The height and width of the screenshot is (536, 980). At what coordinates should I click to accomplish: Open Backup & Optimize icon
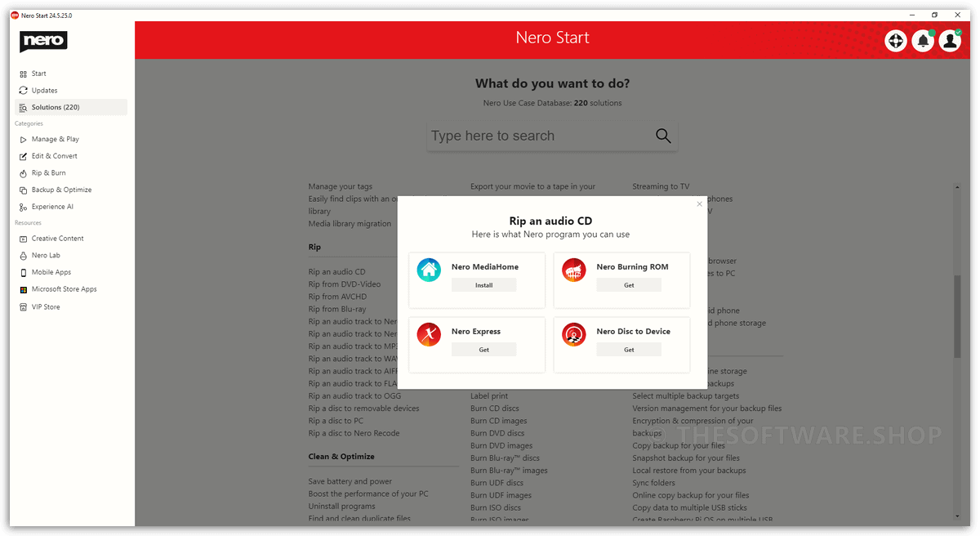pos(24,190)
